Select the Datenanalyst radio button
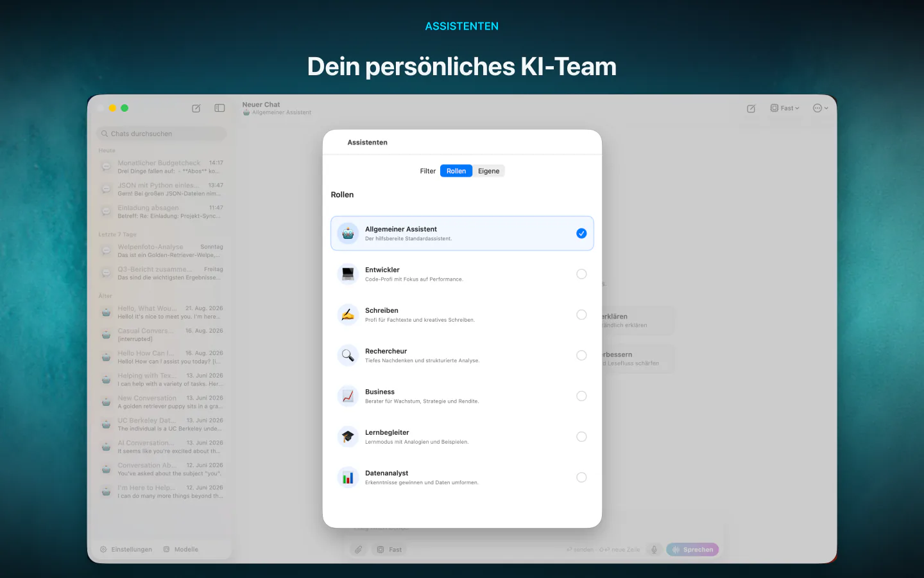The image size is (924, 578). click(581, 477)
